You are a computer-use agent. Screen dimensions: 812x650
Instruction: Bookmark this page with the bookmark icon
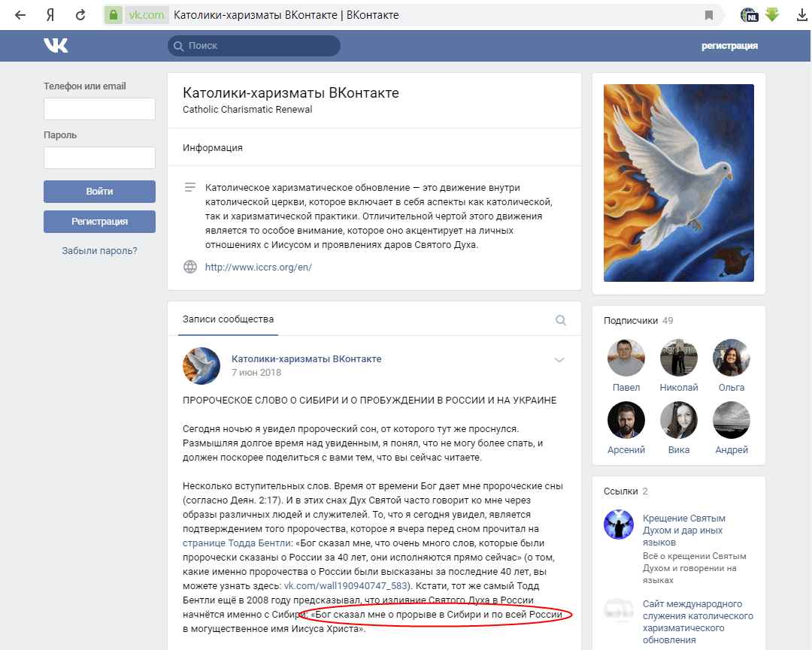[709, 15]
